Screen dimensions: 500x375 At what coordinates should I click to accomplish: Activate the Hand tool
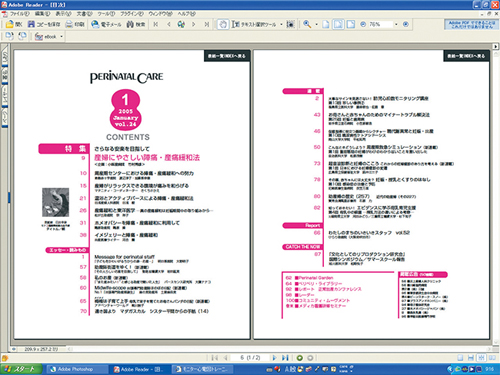223,24
